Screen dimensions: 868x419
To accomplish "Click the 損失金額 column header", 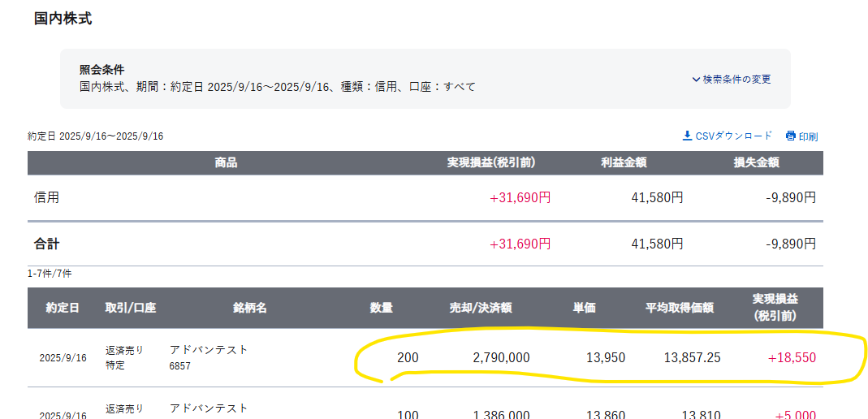I will [757, 162].
